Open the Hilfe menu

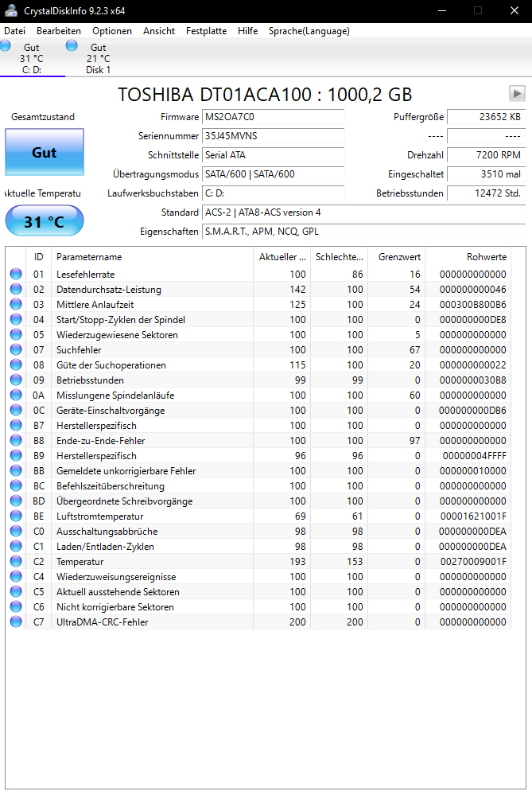point(248,31)
